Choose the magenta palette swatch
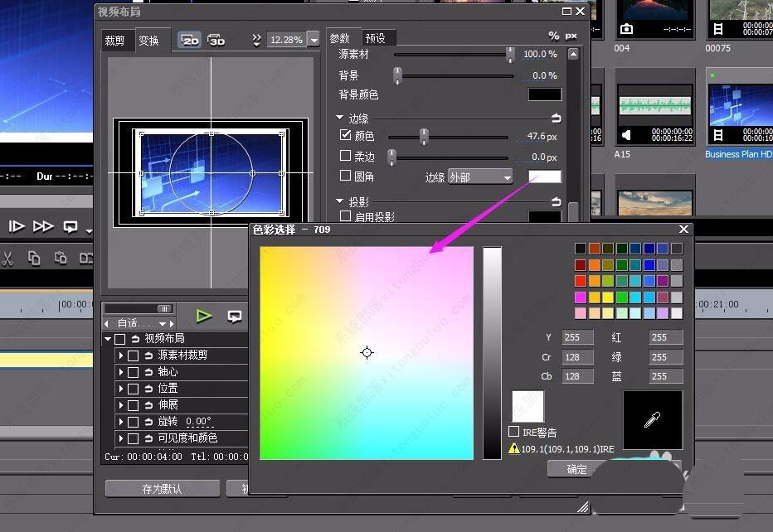The height and width of the screenshot is (532, 773). click(x=581, y=297)
